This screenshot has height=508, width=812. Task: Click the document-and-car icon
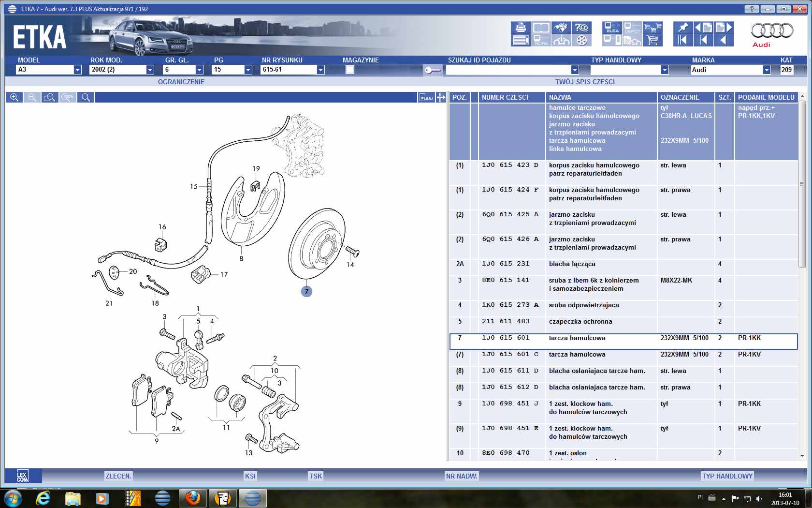[x=632, y=40]
